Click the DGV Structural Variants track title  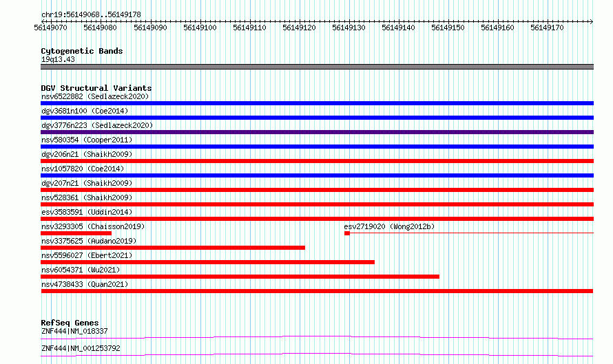[96, 88]
